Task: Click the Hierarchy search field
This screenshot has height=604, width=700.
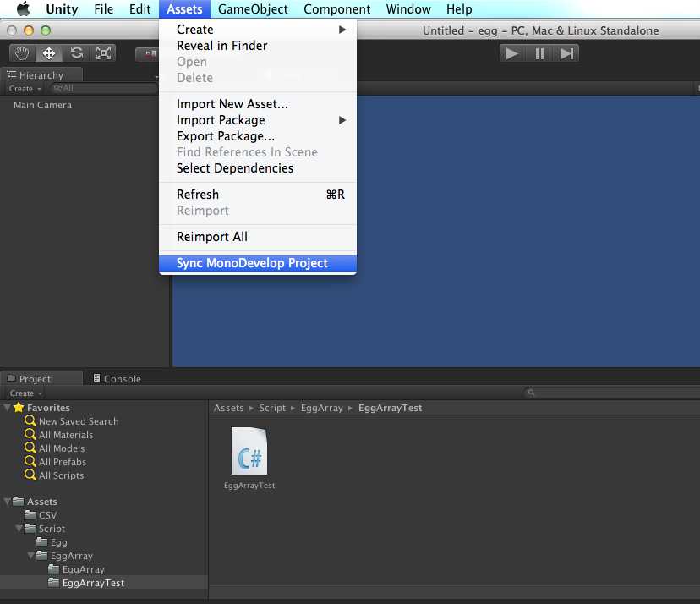Action: pos(104,89)
